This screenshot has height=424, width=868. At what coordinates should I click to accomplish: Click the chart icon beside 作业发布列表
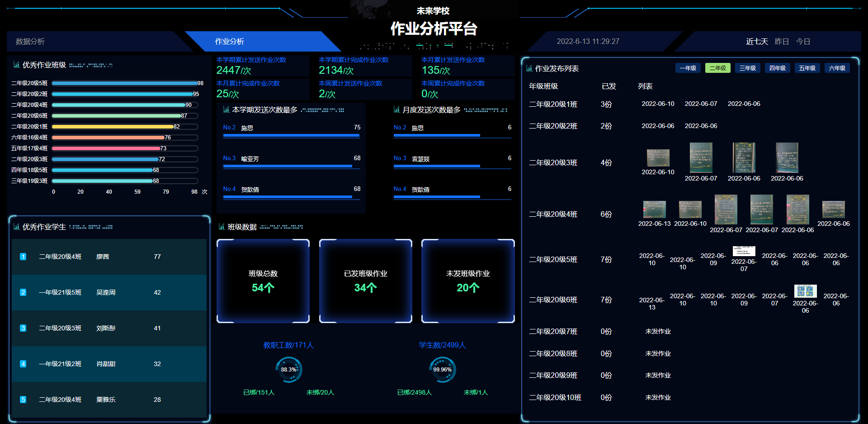(x=529, y=68)
